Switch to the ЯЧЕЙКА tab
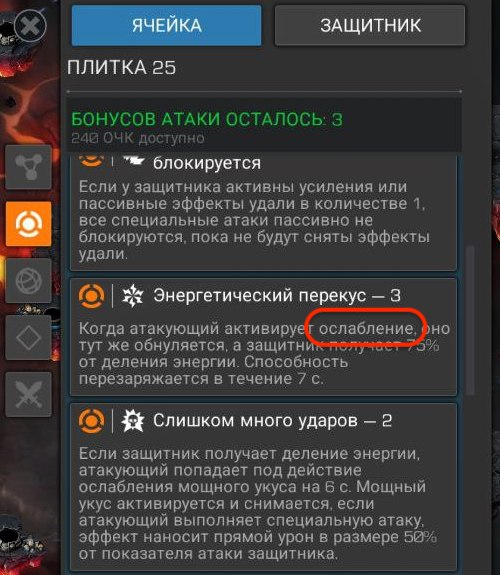 (x=167, y=26)
